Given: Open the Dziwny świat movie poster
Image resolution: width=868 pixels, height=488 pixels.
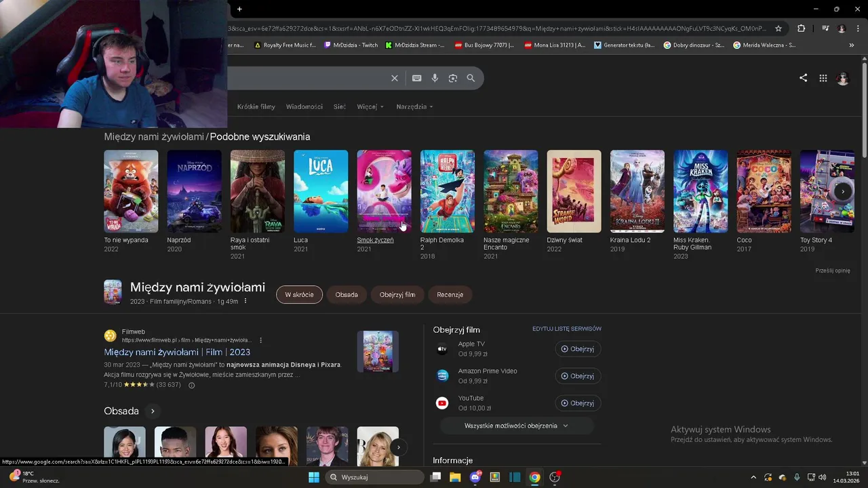Looking at the screenshot, I should tap(574, 191).
